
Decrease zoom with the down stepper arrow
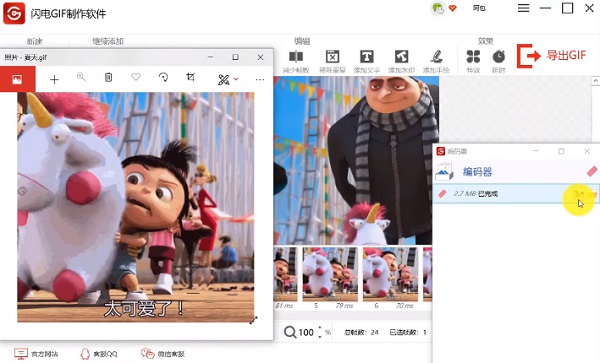320,337
